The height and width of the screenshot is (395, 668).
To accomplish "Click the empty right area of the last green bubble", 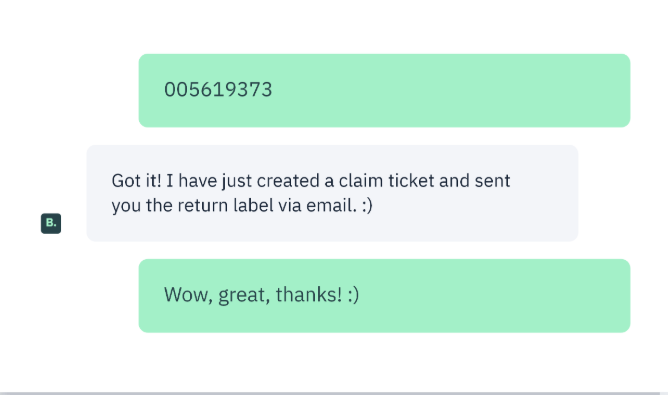I will point(494,296).
